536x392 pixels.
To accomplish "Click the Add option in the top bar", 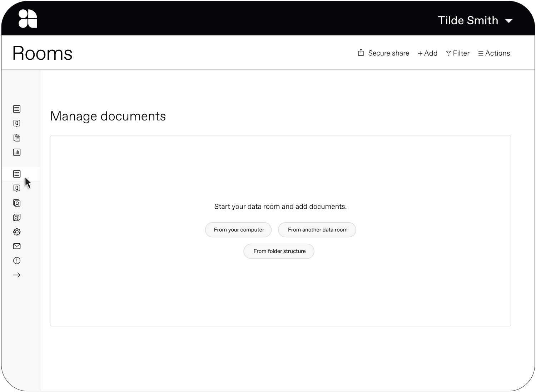I will 427,53.
